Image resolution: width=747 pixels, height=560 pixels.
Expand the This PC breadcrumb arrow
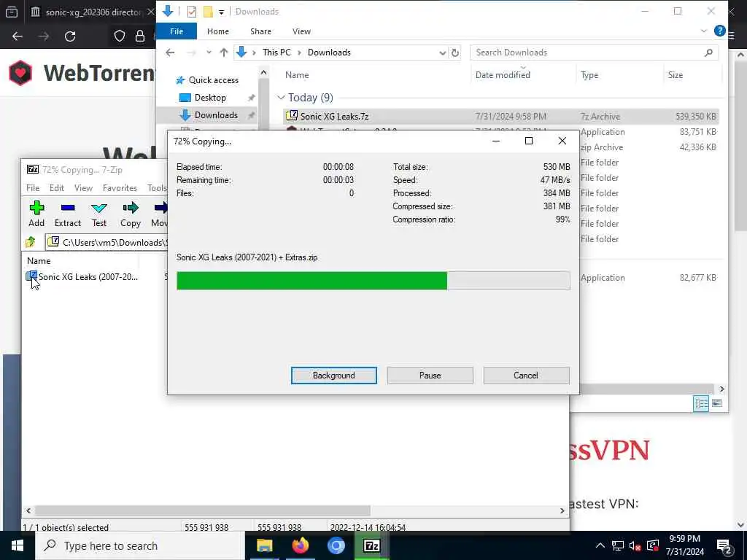click(299, 52)
